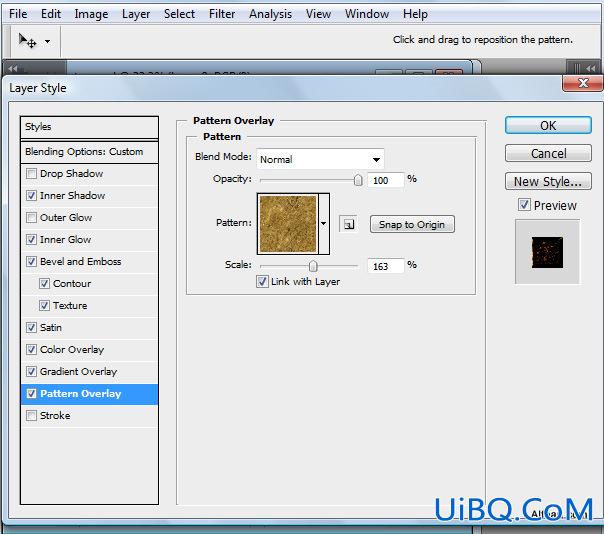Click the OK button
Screen dimensions: 604x534
click(x=548, y=126)
